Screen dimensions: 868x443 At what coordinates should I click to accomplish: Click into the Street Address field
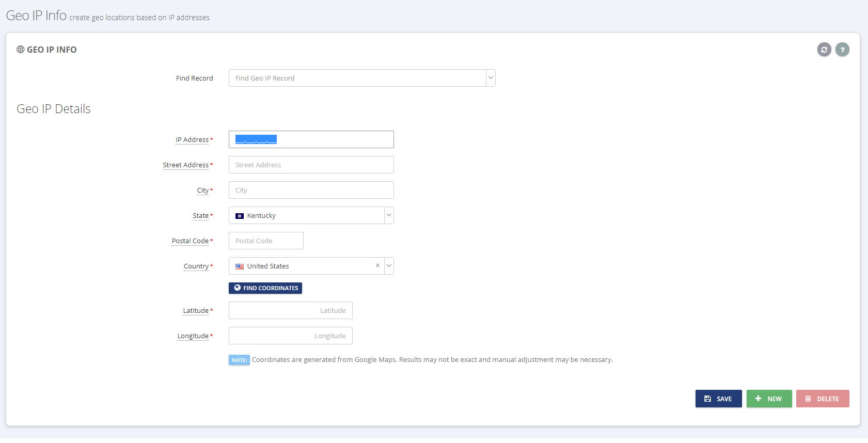click(311, 165)
